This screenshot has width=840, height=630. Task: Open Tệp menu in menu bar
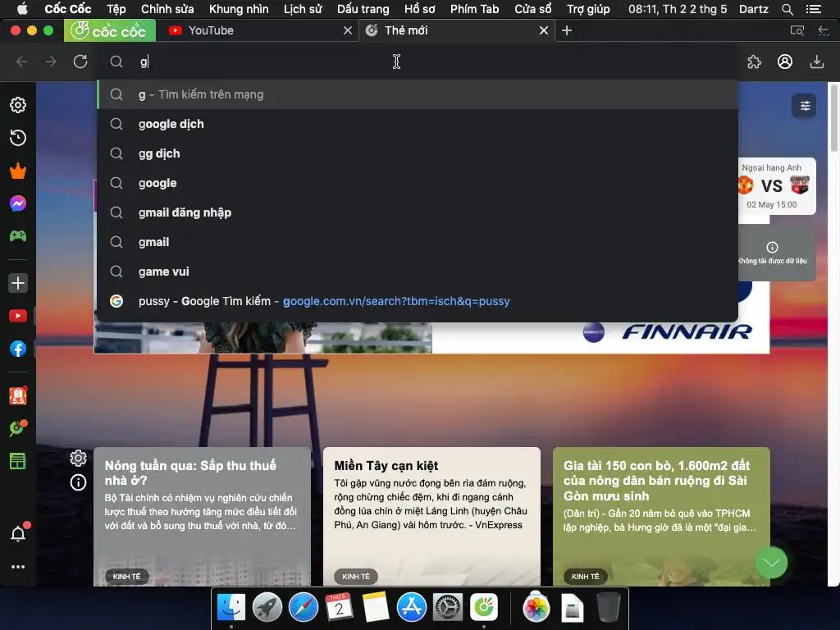pos(116,9)
